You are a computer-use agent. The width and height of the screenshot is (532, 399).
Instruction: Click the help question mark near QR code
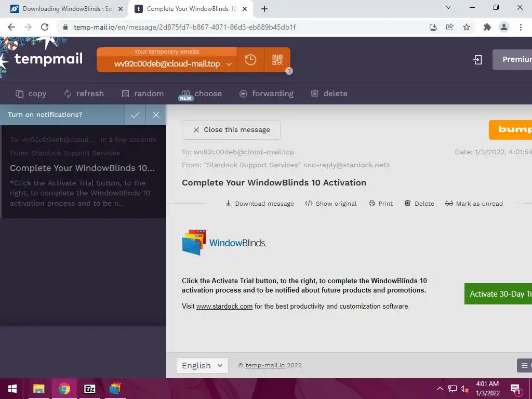click(x=289, y=71)
